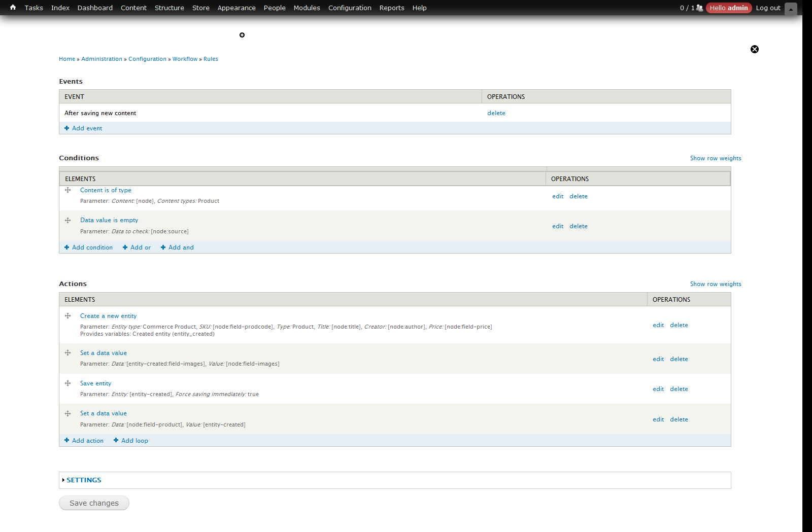
Task: Delete the 'After saving new content' event
Action: 496,113
